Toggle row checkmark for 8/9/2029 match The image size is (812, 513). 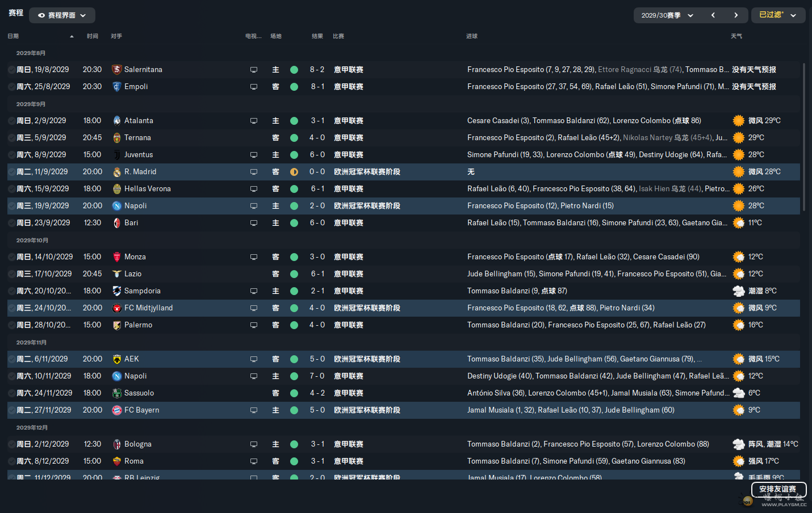coord(12,155)
